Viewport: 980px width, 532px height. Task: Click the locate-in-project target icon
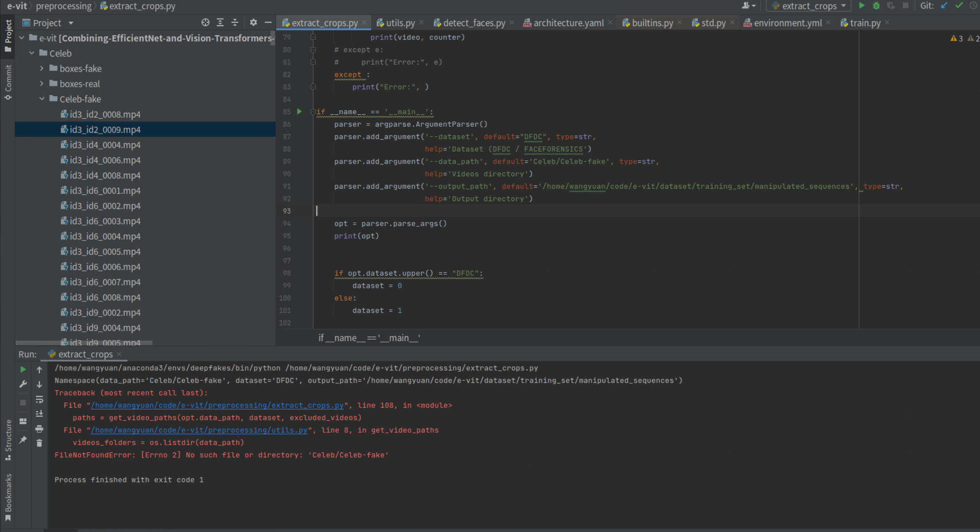pos(205,23)
